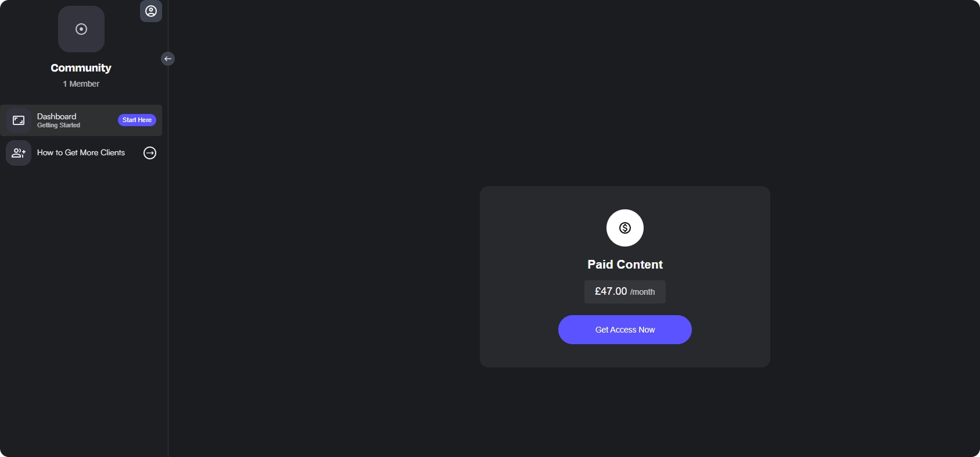Image resolution: width=980 pixels, height=457 pixels.
Task: Open the 1 Member count
Action: (81, 84)
